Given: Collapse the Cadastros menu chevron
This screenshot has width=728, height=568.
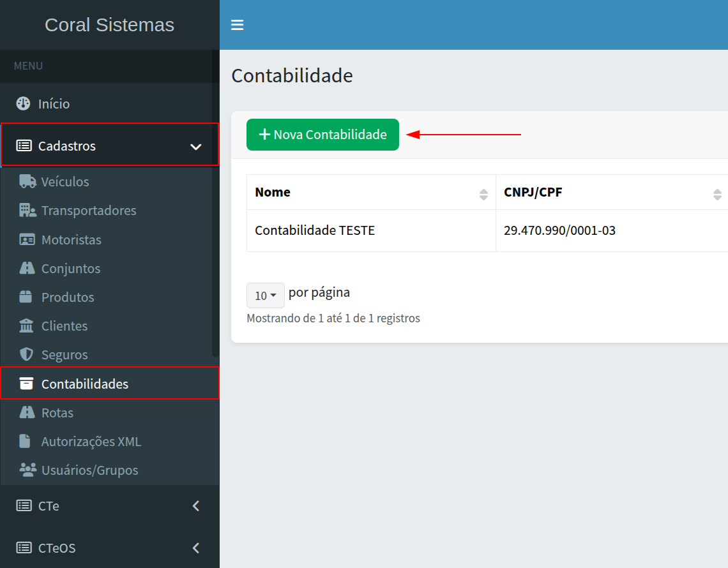Looking at the screenshot, I should pyautogui.click(x=196, y=147).
